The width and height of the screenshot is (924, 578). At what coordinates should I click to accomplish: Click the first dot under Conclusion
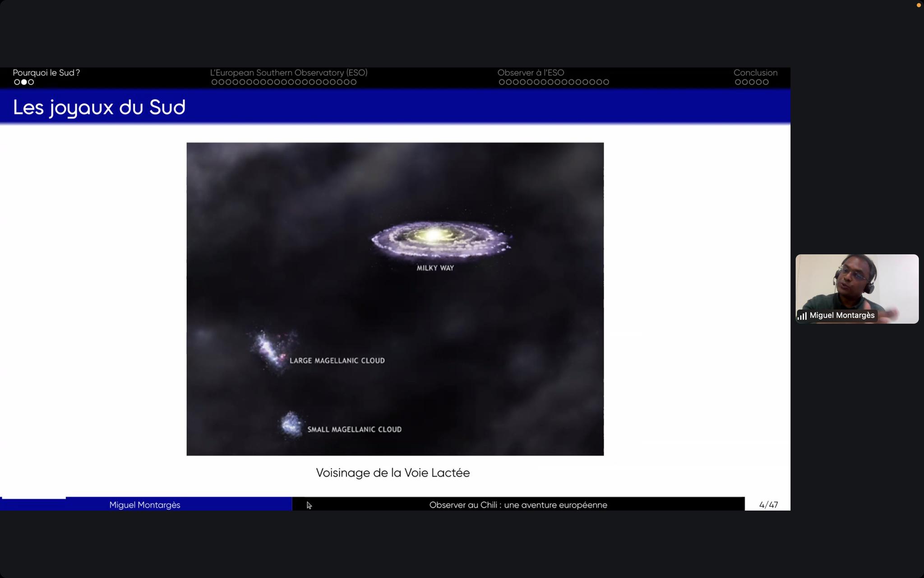(x=738, y=82)
